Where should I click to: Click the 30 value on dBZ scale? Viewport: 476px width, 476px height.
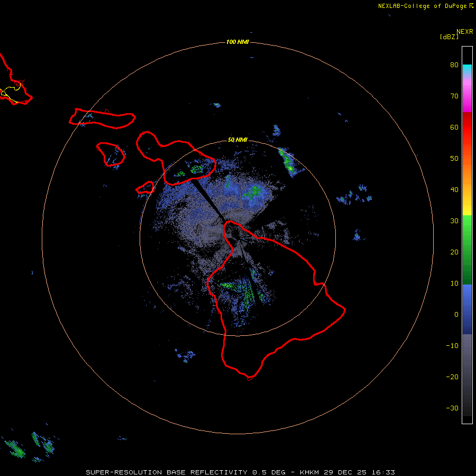tap(454, 221)
